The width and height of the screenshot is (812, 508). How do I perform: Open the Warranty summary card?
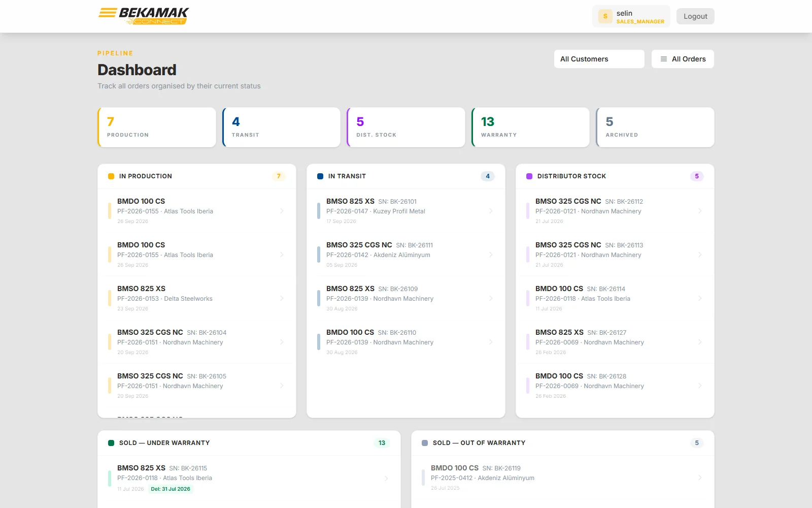click(530, 128)
